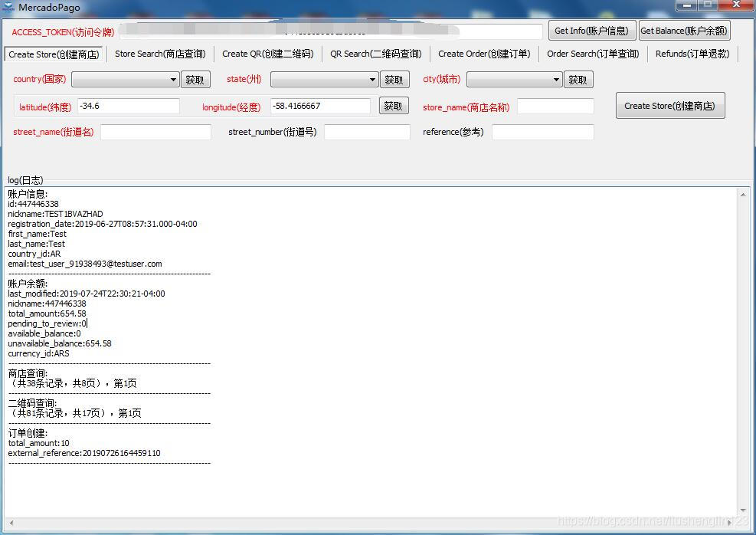Click 获取 button next to country dropdown
The image size is (756, 535).
(x=195, y=80)
